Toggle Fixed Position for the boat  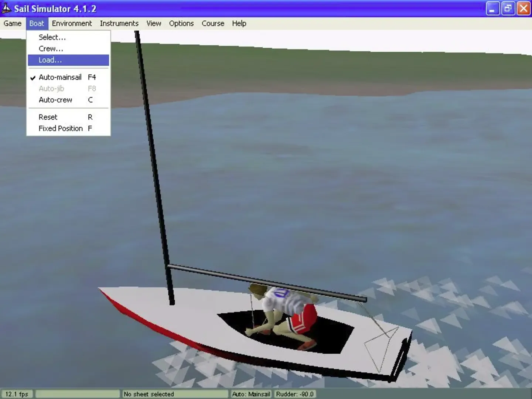tap(61, 128)
